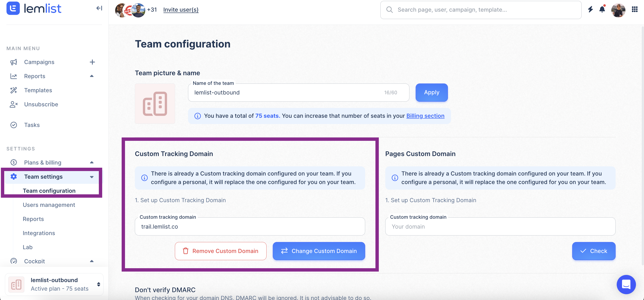
Task: Open the notifications bell
Action: pos(602,9)
